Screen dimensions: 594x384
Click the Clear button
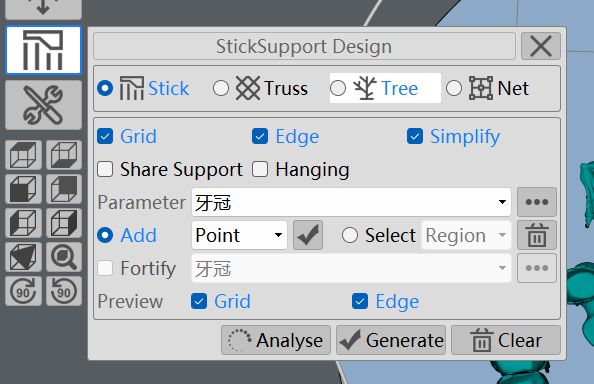click(x=506, y=340)
